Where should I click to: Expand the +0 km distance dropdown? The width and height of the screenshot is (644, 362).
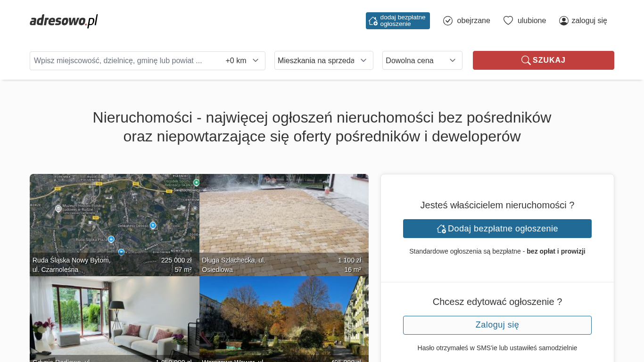tap(242, 61)
